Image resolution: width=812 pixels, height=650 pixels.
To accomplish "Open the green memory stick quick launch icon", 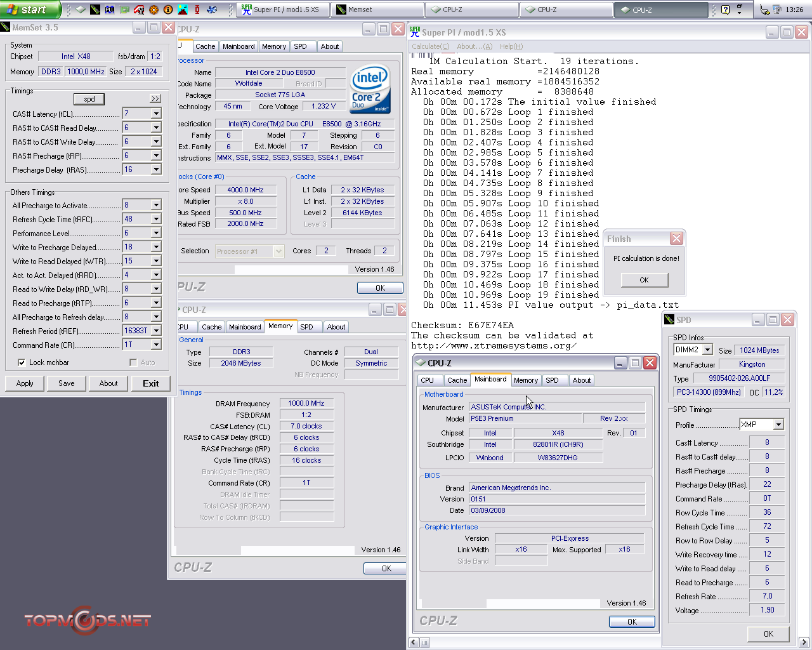I will coord(95,10).
